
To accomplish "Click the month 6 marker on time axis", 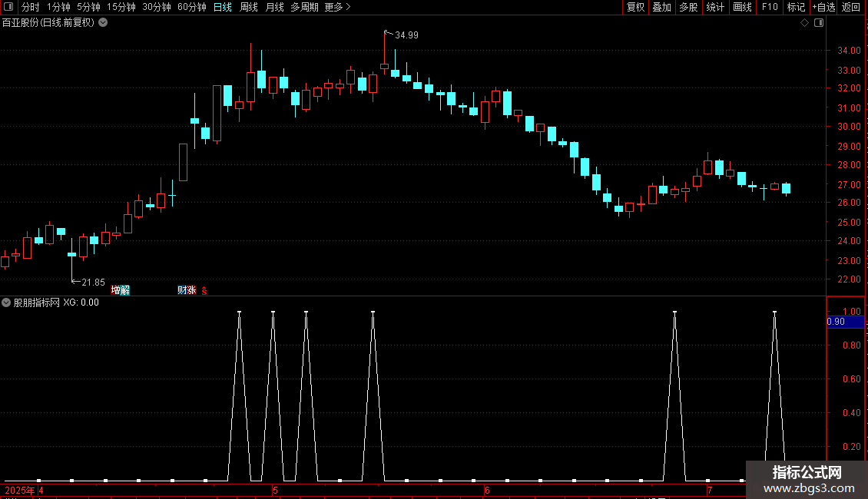I will coord(487,490).
